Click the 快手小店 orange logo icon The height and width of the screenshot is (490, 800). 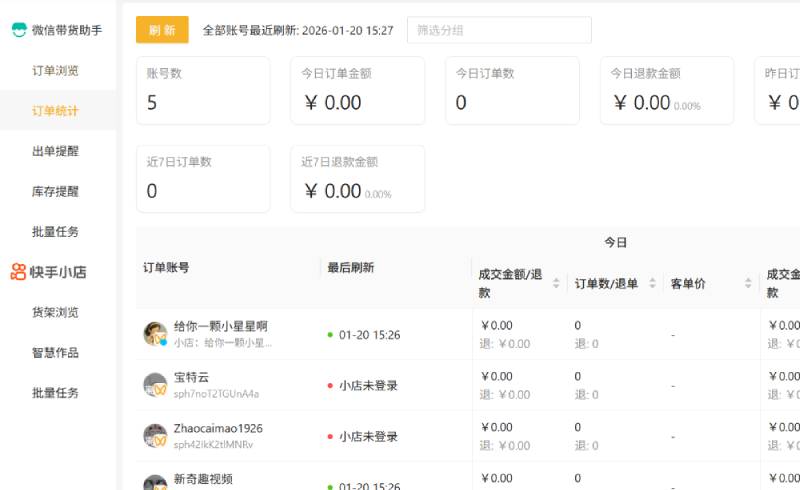click(19, 271)
